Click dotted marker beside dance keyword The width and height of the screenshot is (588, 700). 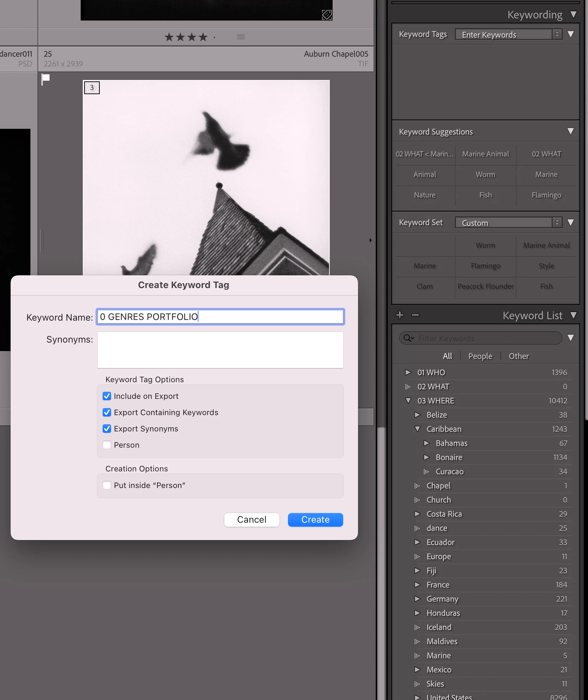(x=417, y=528)
